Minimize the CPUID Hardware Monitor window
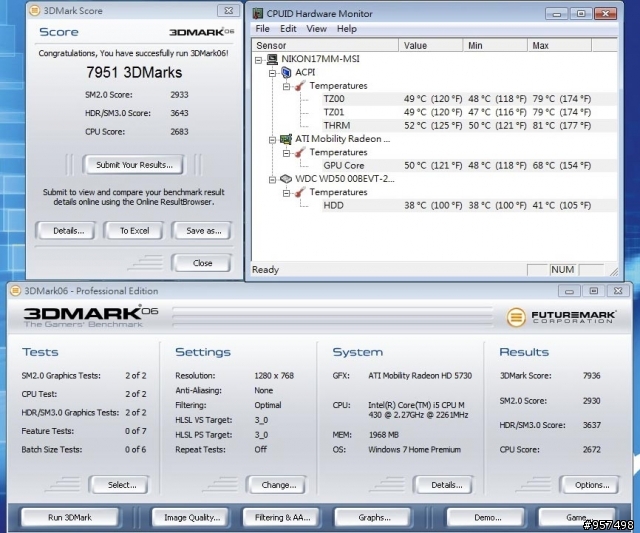 [x=556, y=14]
